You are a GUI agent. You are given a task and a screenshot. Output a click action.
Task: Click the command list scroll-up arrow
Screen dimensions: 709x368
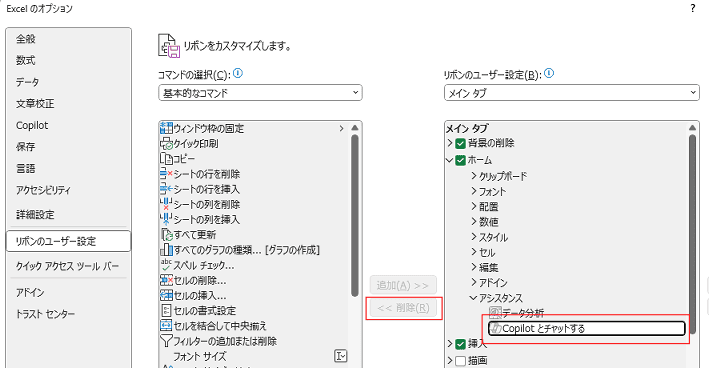point(355,128)
